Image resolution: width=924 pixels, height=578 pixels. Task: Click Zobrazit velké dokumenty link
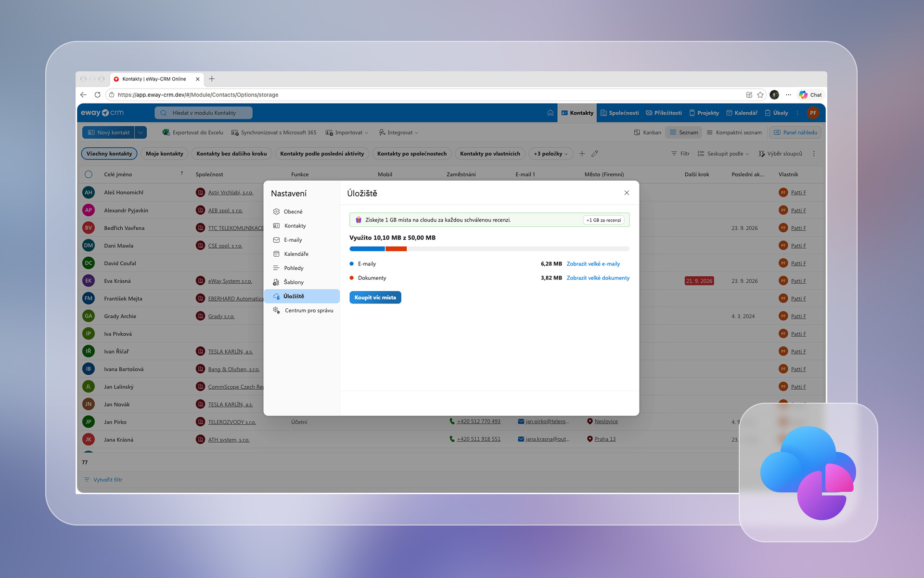[598, 278]
